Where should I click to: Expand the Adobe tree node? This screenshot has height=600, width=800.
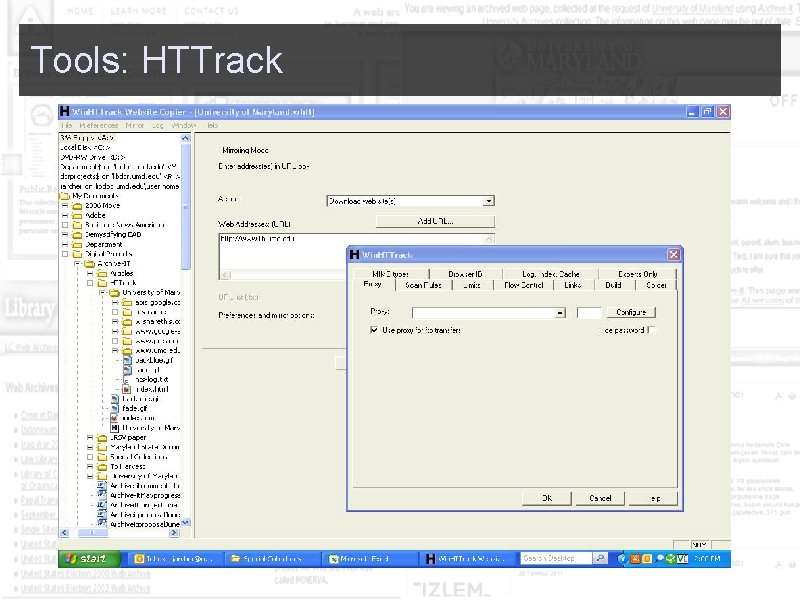coord(65,215)
